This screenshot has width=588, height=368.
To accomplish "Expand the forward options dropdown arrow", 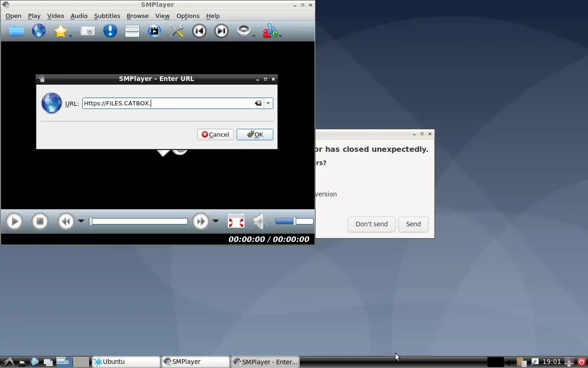I will 215,221.
